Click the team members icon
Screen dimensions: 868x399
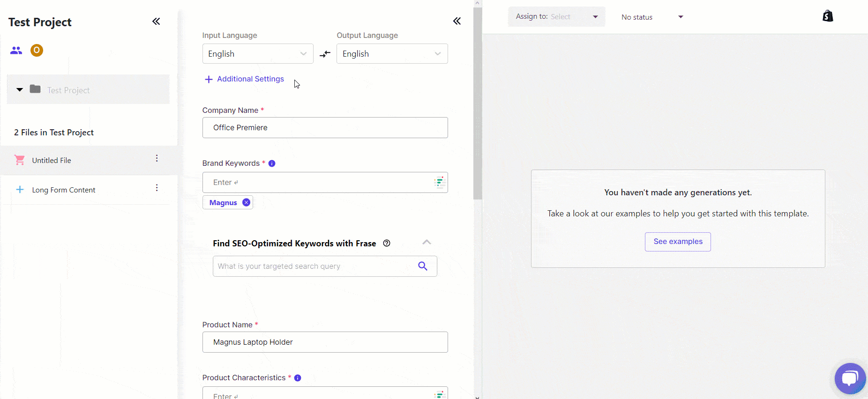(16, 50)
